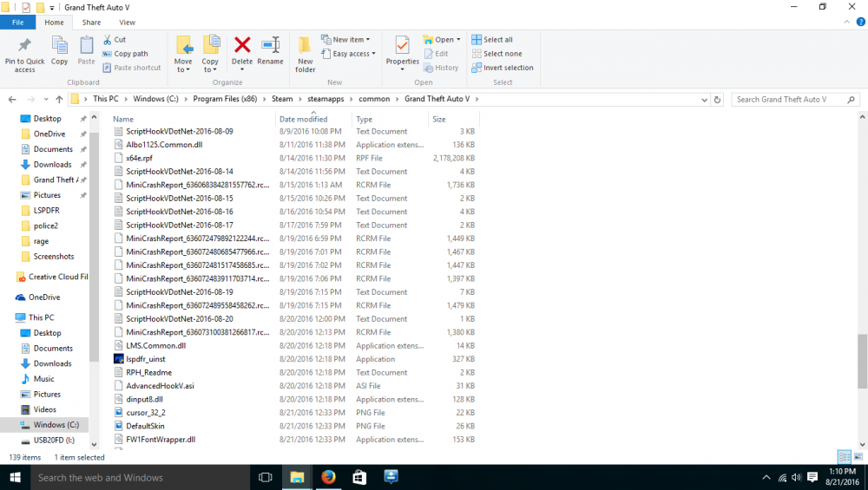Switch to large icons view layout
This screenshot has width=868, height=490.
(858, 457)
